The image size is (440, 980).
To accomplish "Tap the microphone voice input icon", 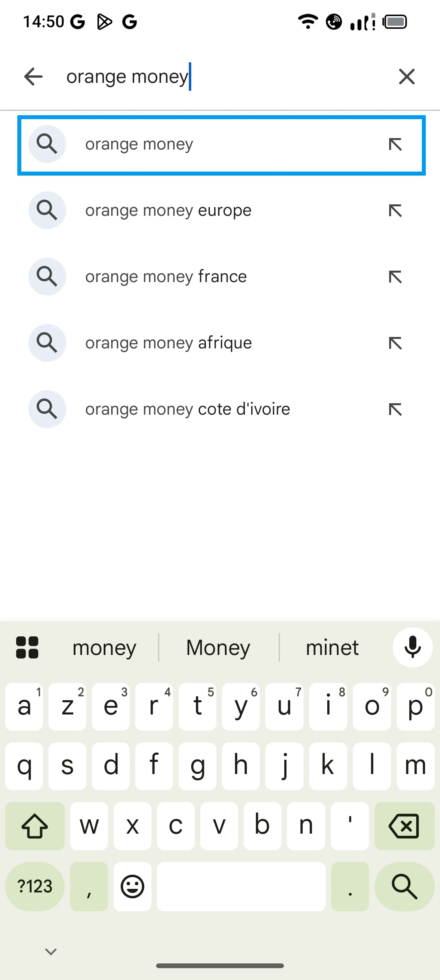I will 412,647.
